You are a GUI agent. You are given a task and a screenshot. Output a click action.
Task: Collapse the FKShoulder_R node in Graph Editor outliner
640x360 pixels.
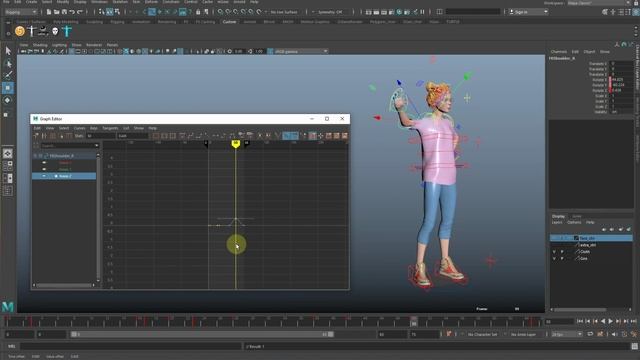point(35,156)
